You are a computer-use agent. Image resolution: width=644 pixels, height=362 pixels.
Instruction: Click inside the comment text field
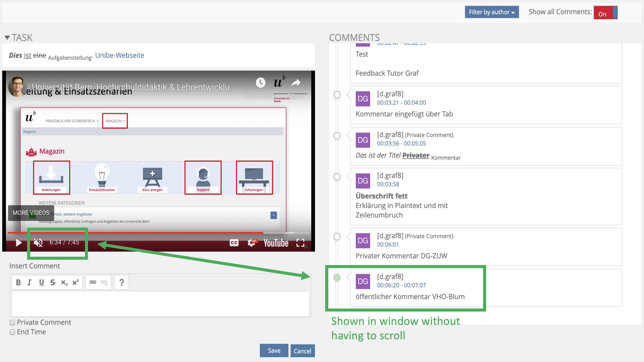[160, 304]
